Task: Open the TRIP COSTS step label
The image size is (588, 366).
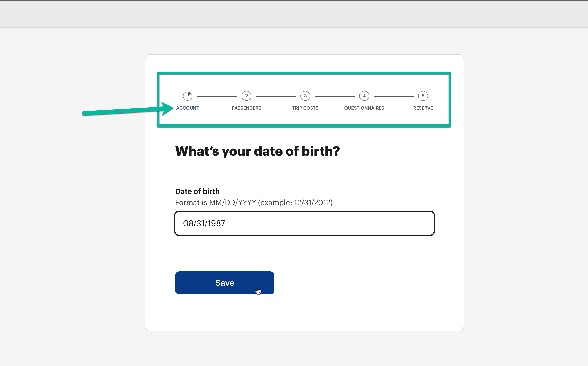Action: (305, 108)
